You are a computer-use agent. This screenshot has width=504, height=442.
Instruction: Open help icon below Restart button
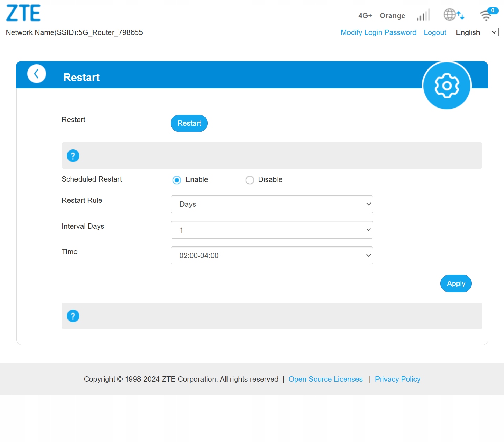point(73,156)
